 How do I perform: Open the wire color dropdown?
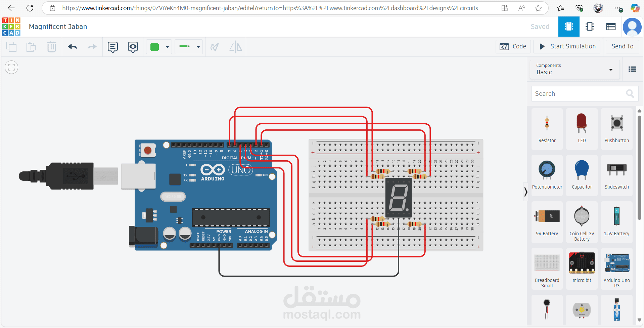pyautogui.click(x=167, y=47)
